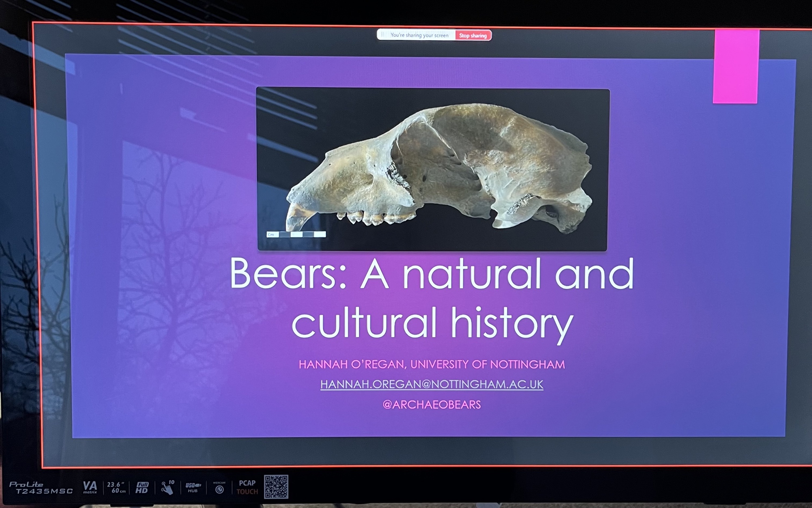812x508 pixels.
Task: Select the bear skull image
Action: pos(432,169)
